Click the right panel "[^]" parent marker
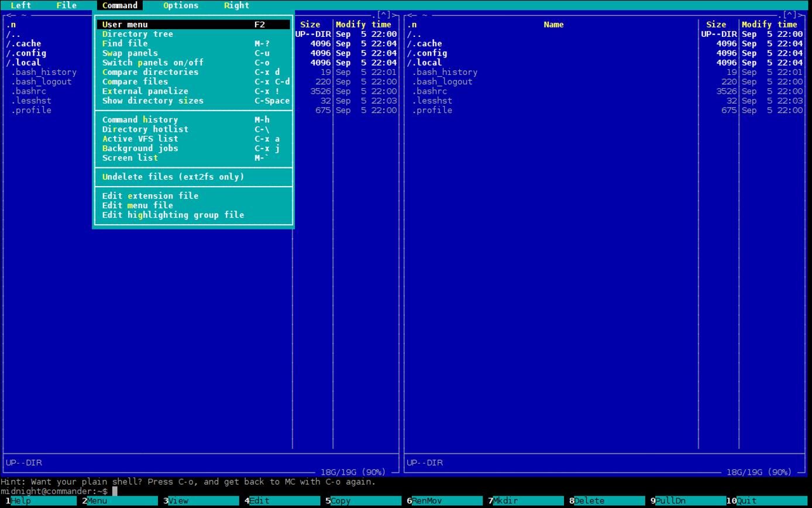 (x=789, y=15)
